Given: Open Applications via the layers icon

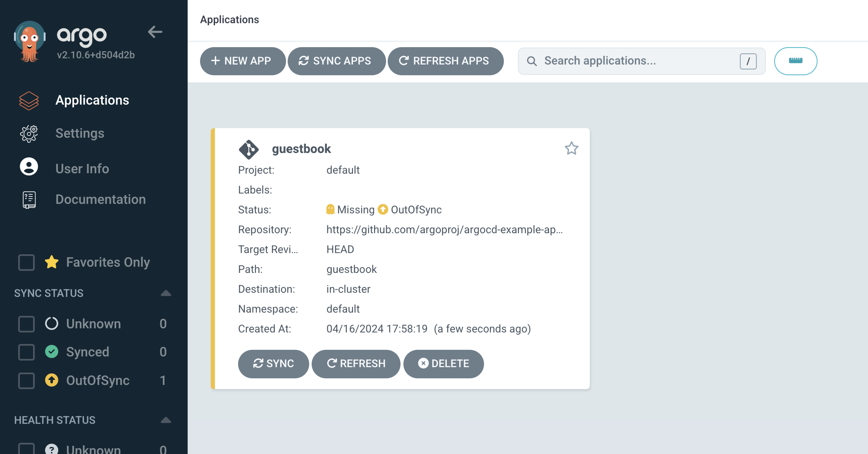Looking at the screenshot, I should click(29, 100).
